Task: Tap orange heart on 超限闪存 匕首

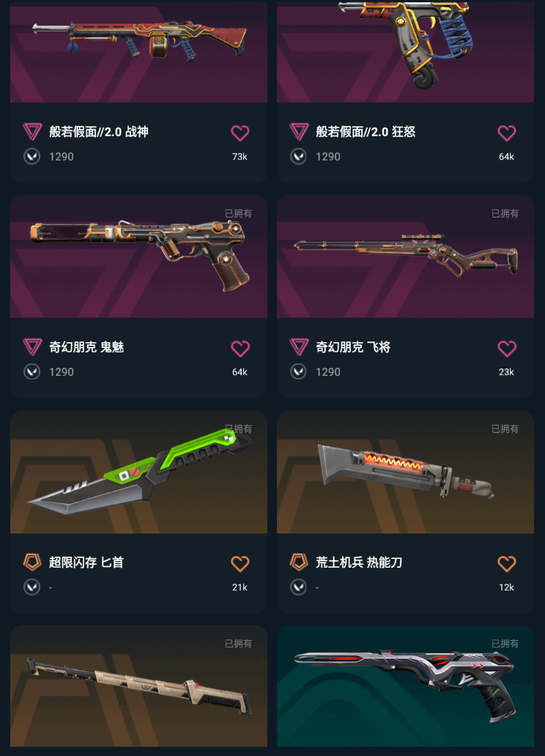Action: click(x=240, y=563)
